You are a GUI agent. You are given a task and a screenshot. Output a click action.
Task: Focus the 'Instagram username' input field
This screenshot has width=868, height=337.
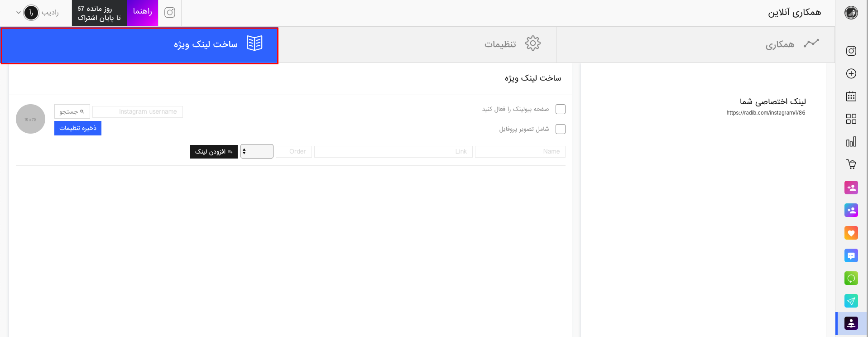point(138,112)
